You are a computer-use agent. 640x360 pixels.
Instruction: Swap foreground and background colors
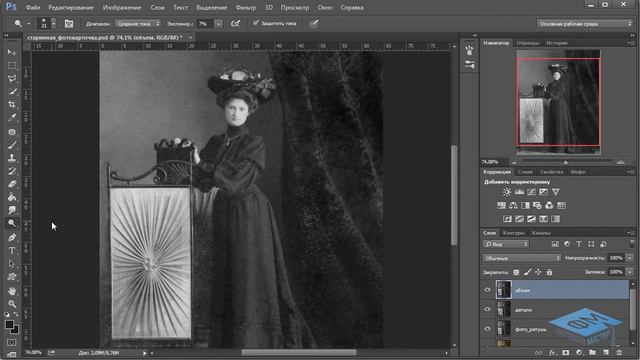pos(16,314)
